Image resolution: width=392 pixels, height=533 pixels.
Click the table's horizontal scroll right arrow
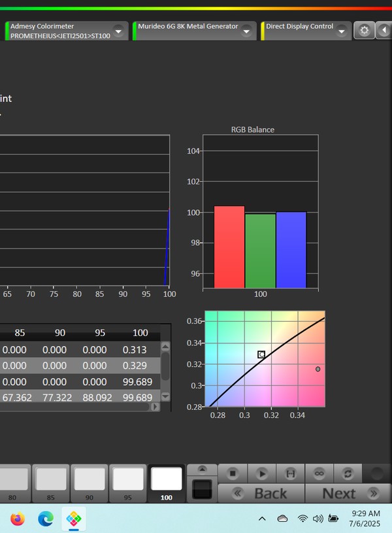(155, 407)
